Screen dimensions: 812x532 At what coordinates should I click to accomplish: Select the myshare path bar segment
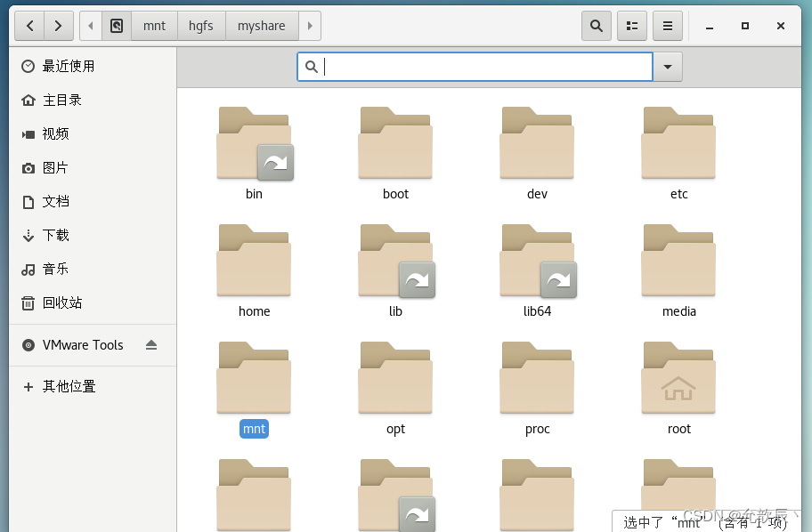click(x=262, y=26)
